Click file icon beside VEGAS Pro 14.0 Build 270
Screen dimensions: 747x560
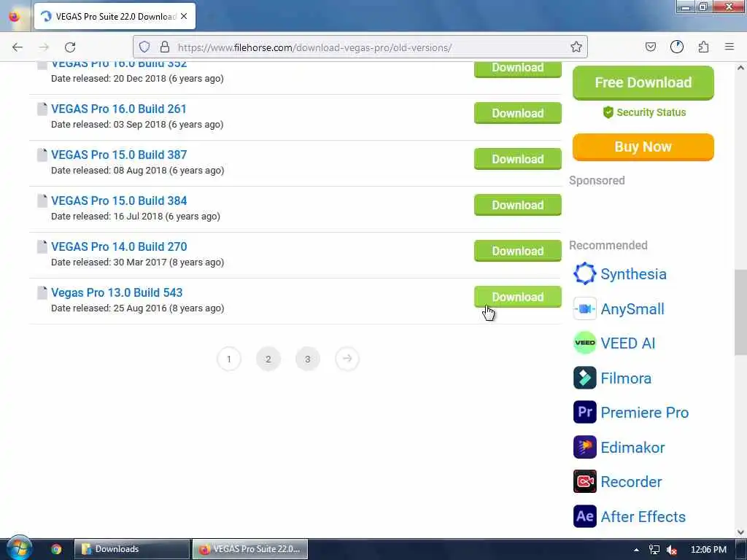[x=42, y=246]
